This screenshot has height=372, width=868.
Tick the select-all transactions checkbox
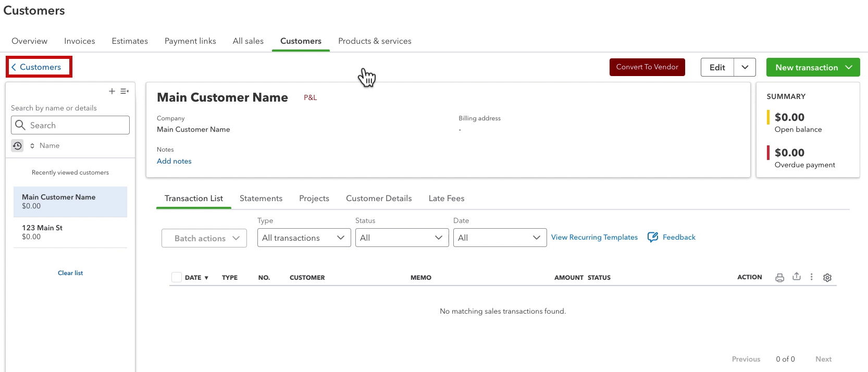point(177,277)
